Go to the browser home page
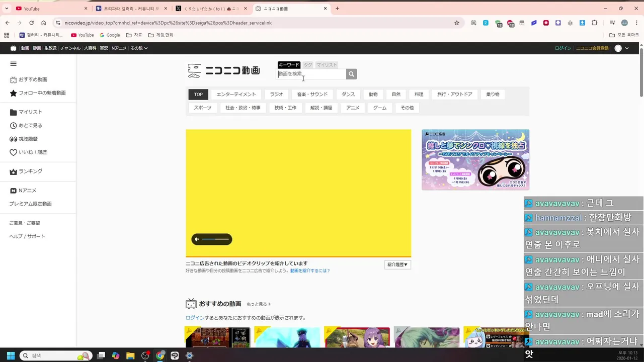The image size is (644, 362). 44,23
